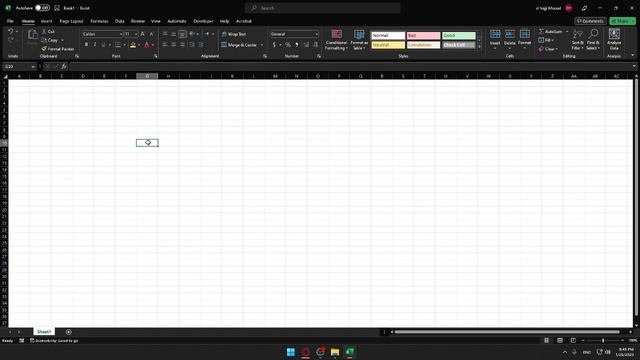Viewport: 640px width, 360px height.
Task: Click in the Search box
Action: (x=322, y=8)
